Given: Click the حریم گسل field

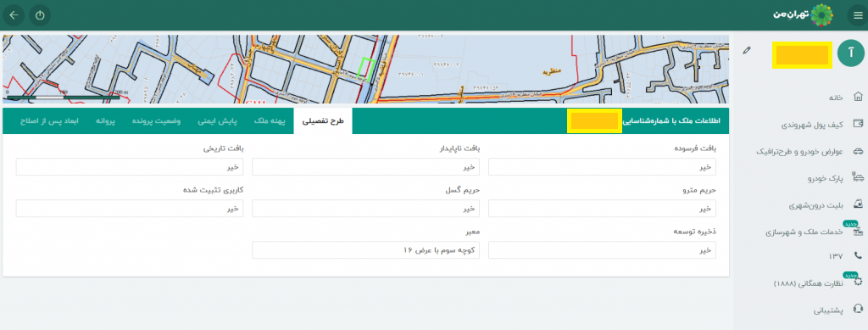Looking at the screenshot, I should click(x=365, y=208).
